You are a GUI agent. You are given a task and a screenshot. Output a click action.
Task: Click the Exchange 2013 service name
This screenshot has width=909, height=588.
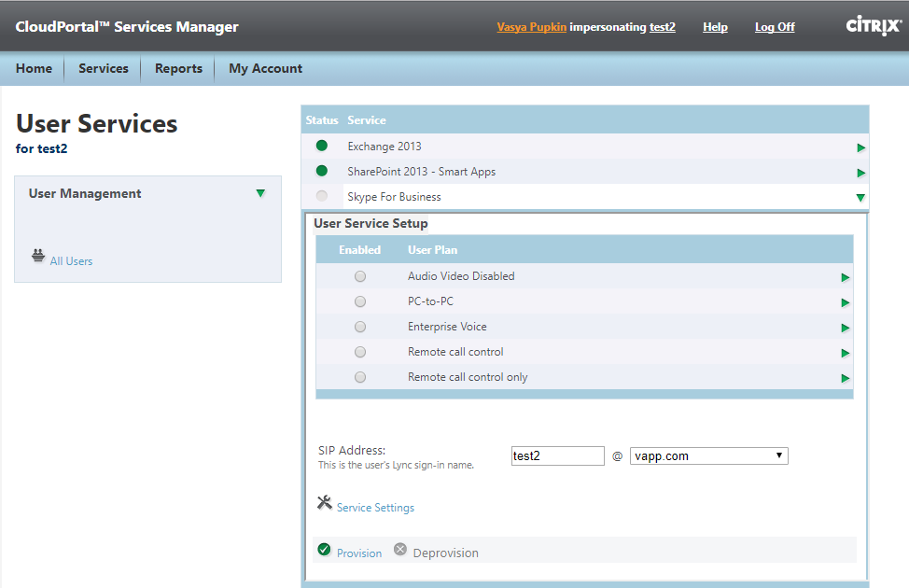(385, 147)
